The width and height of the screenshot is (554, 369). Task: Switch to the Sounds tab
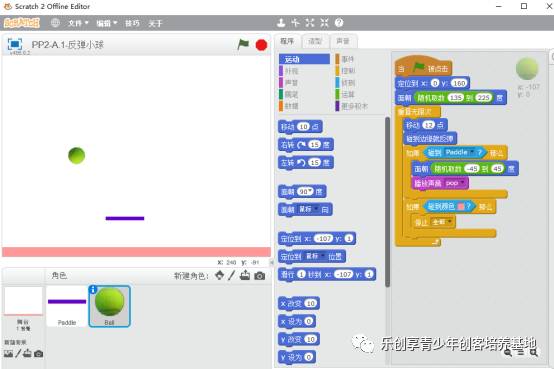343,41
